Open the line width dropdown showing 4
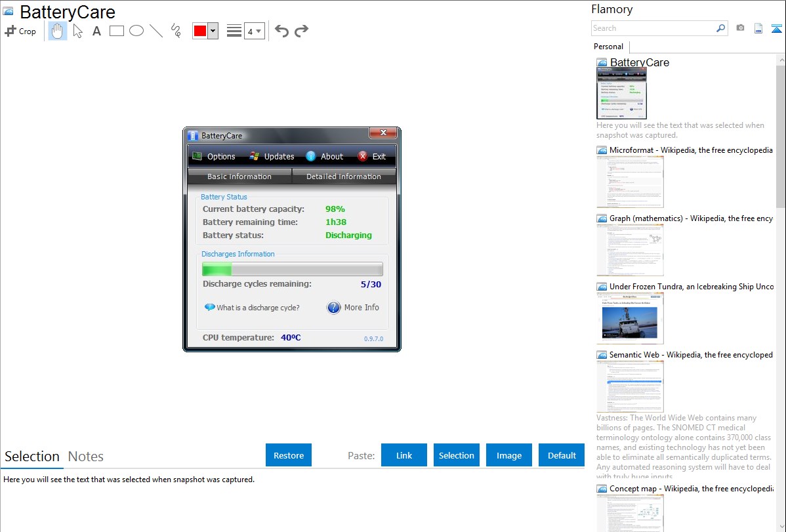The width and height of the screenshot is (786, 532). click(255, 31)
